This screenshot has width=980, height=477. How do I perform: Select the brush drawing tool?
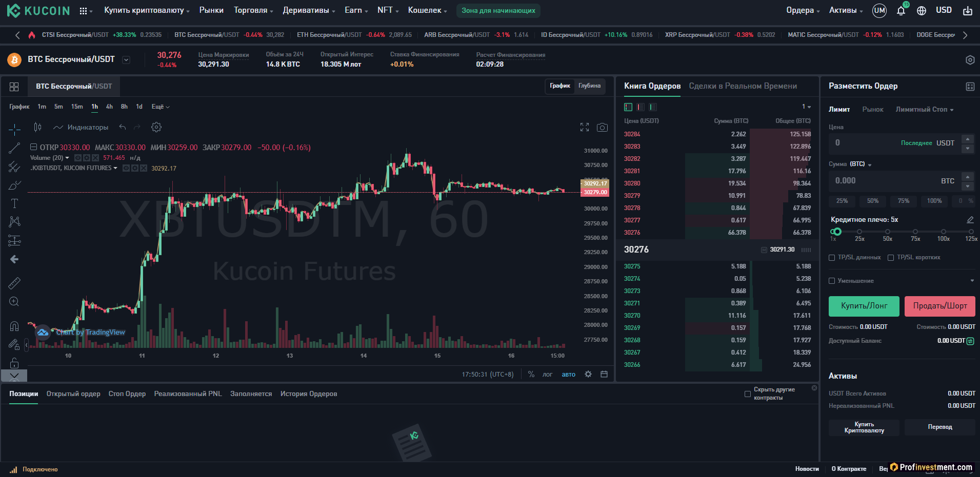click(x=14, y=185)
